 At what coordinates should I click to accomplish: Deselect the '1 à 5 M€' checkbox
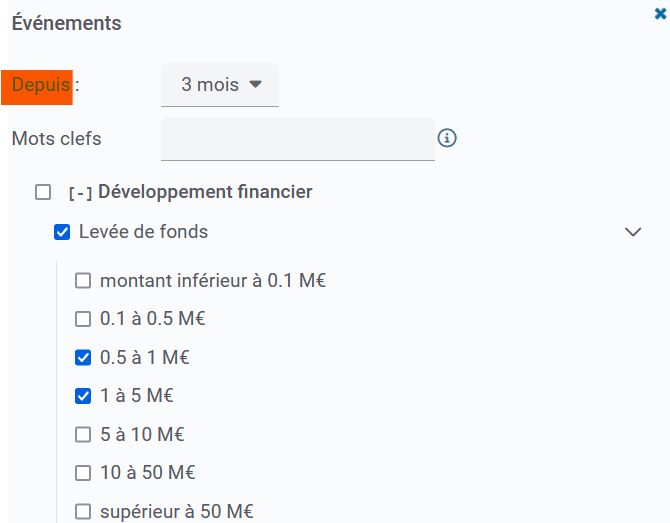[x=83, y=396]
